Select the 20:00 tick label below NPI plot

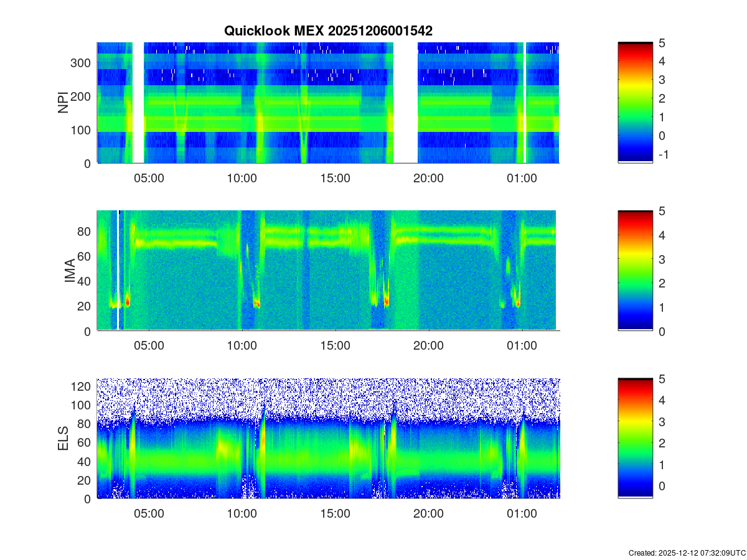pos(428,178)
